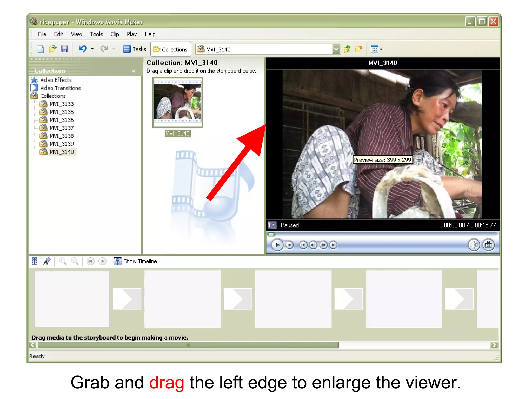Screen dimensions: 532x399
Task: Split the clip at the current frame
Action: (x=474, y=245)
